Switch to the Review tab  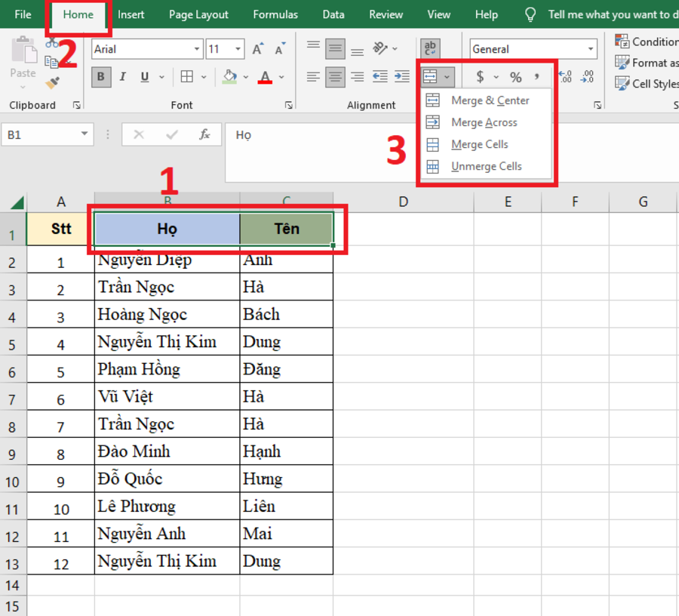(x=386, y=15)
